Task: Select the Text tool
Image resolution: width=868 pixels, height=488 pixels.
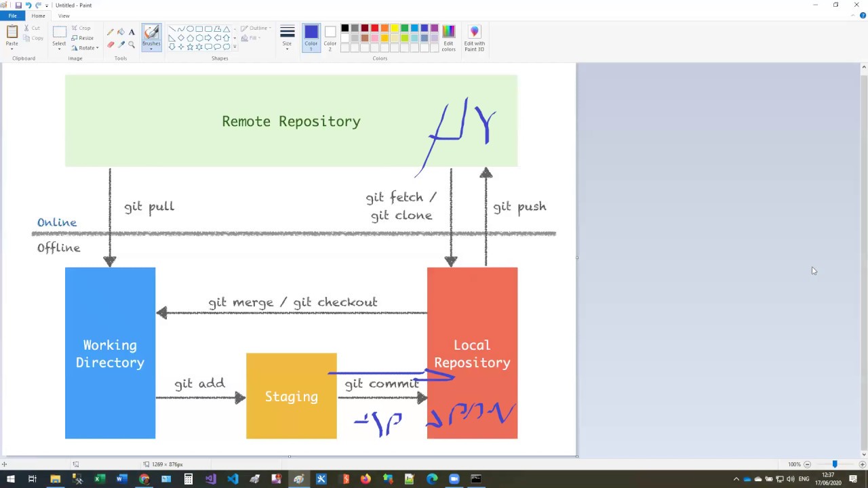Action: [132, 32]
